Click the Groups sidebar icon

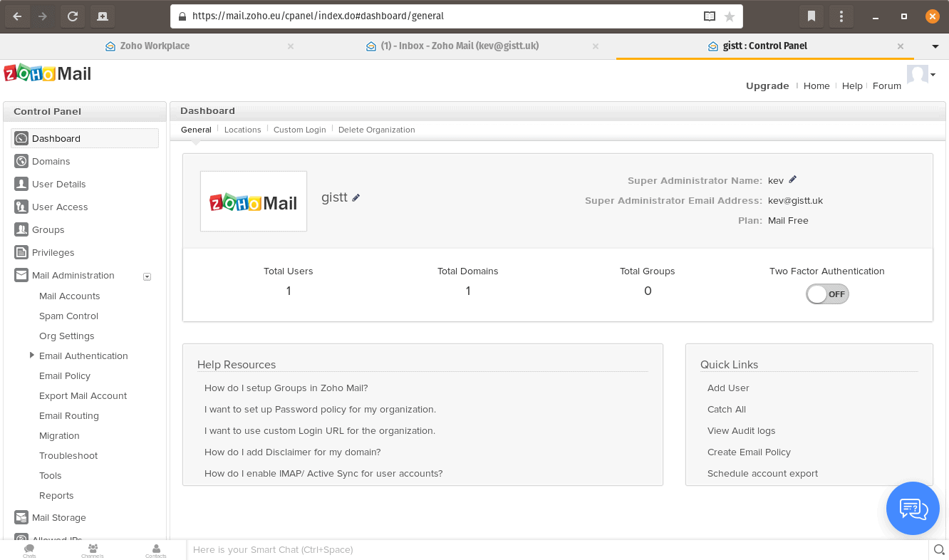21,229
